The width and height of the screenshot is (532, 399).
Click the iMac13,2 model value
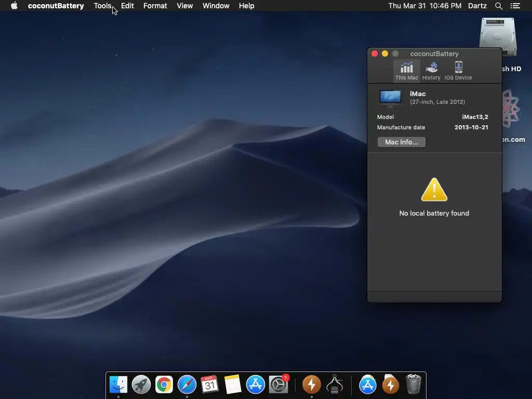point(475,117)
